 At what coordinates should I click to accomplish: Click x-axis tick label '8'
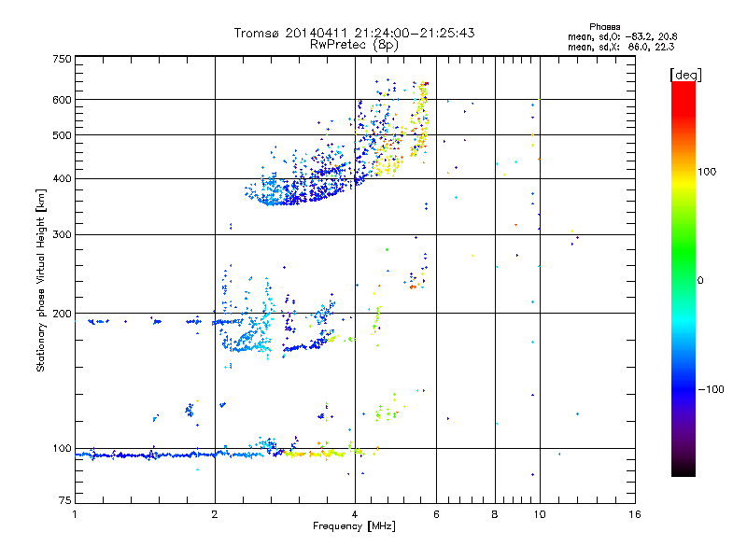click(495, 514)
